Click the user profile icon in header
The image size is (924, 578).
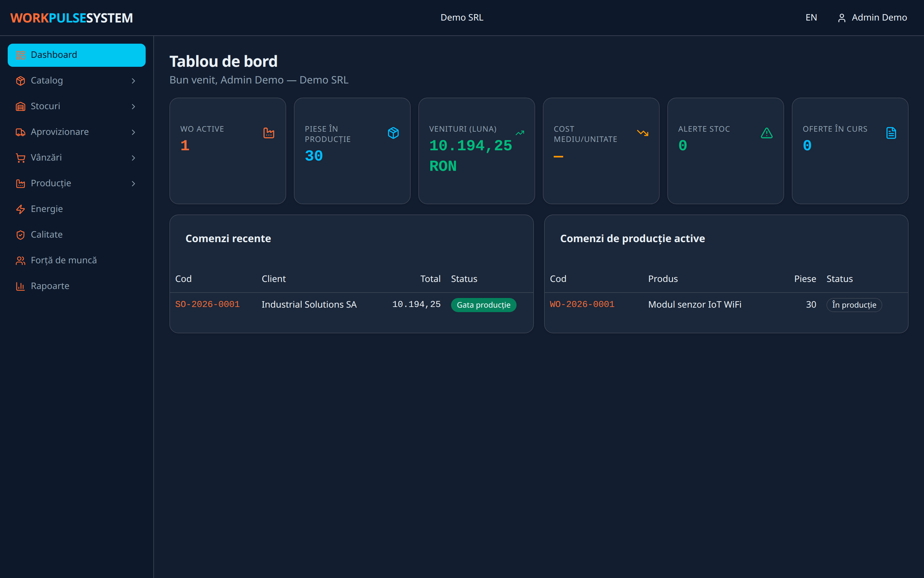[x=842, y=18]
